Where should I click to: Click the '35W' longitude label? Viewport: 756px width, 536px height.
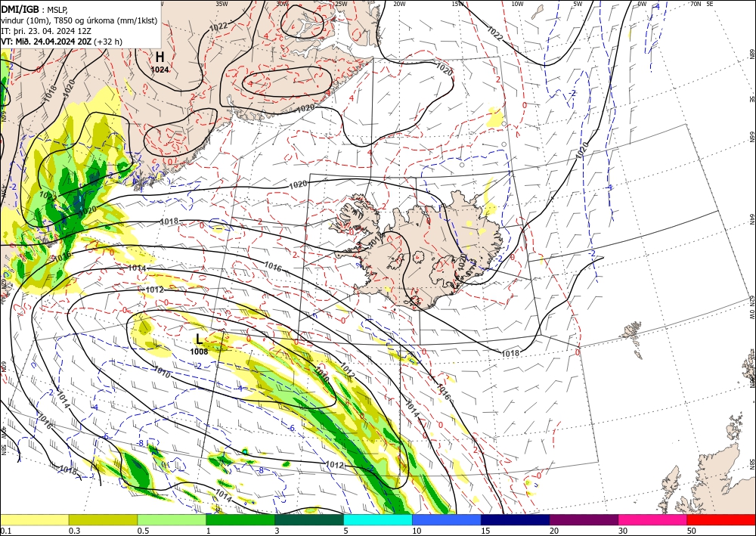[x=222, y=4]
